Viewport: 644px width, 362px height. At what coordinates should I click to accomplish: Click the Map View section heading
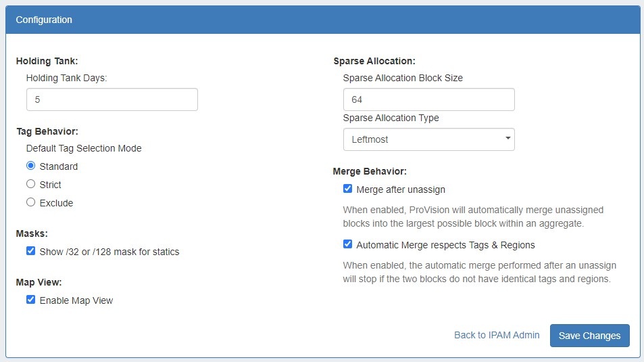[39, 282]
